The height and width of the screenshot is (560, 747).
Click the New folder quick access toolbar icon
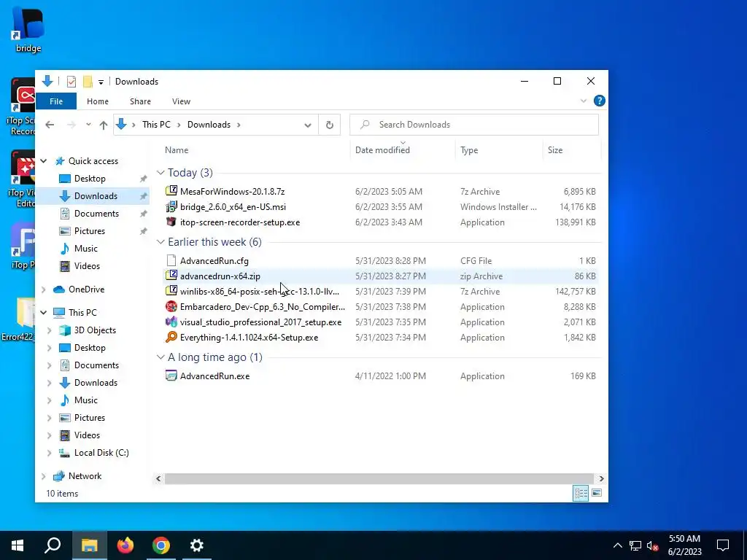(88, 82)
